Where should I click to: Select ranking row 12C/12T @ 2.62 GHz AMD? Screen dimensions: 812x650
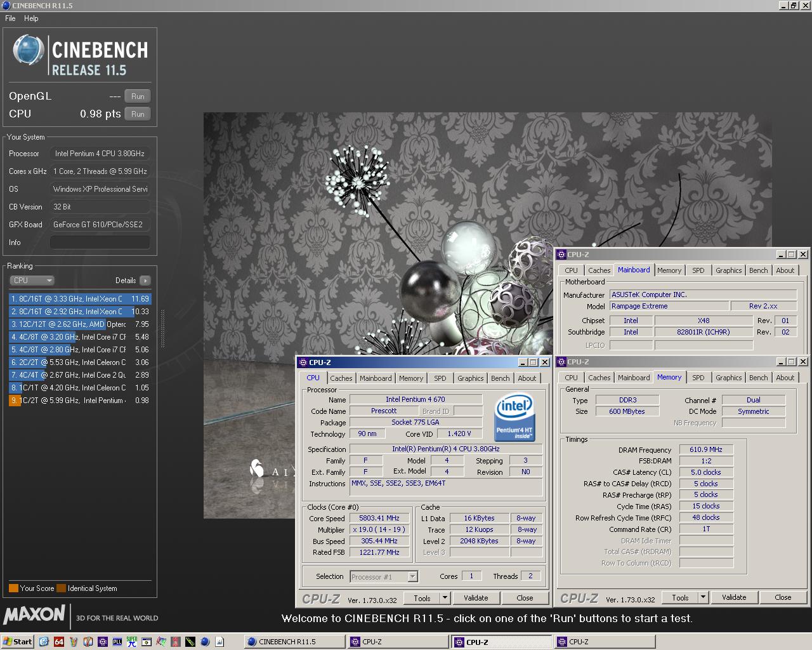(x=80, y=324)
